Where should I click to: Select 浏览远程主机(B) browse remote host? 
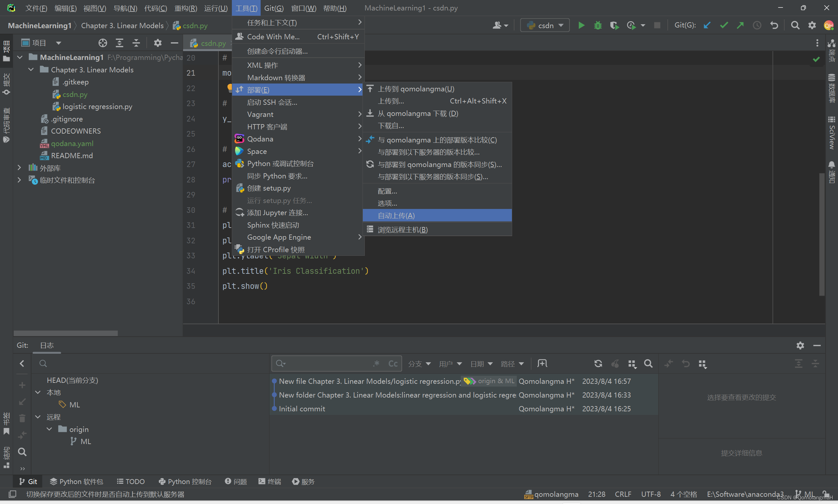click(437, 230)
